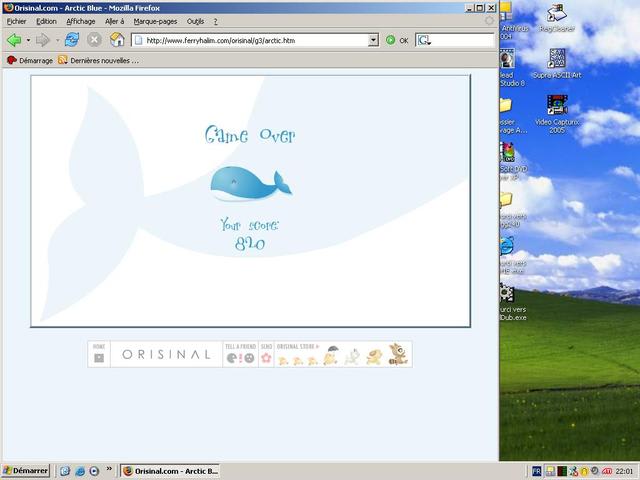Open the Marque-pages menu

155,21
